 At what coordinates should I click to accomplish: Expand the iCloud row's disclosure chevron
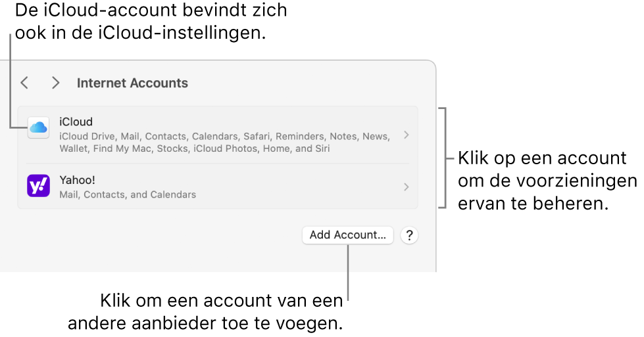point(407,135)
